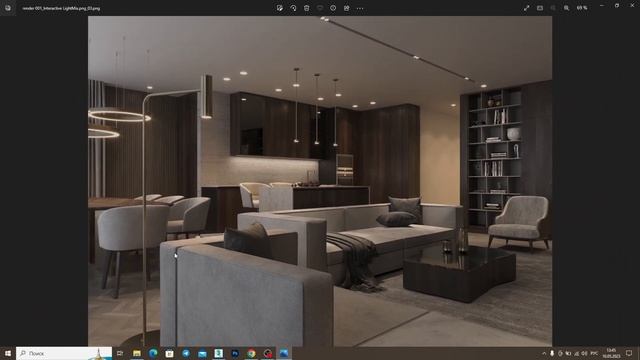
Task: Zoom in with the magnifier plus icon
Action: point(567,8)
